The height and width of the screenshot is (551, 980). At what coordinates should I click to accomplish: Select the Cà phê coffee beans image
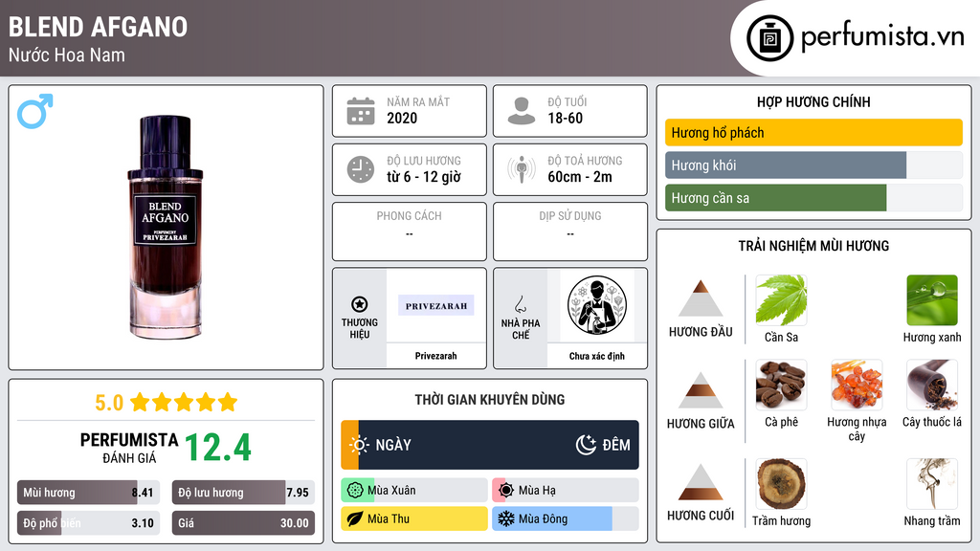(x=781, y=385)
